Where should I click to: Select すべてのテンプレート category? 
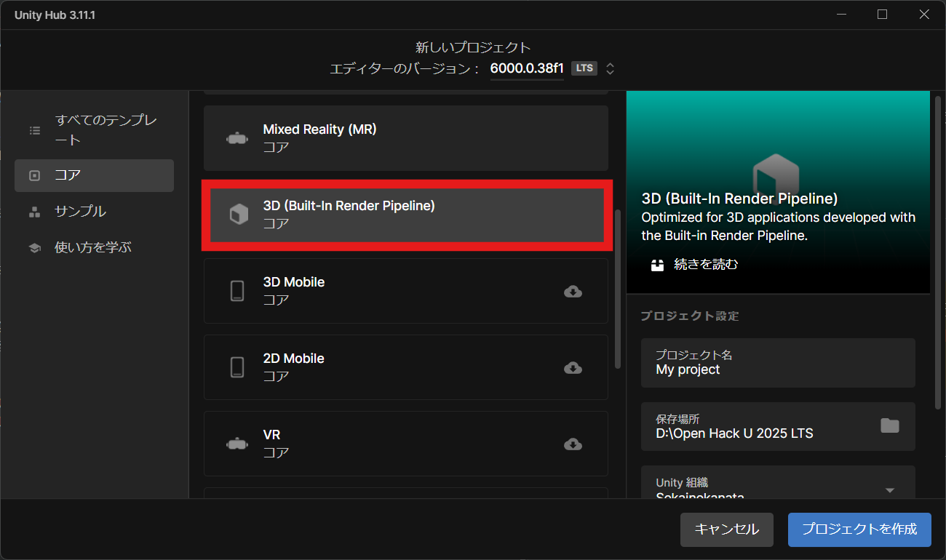click(x=94, y=130)
